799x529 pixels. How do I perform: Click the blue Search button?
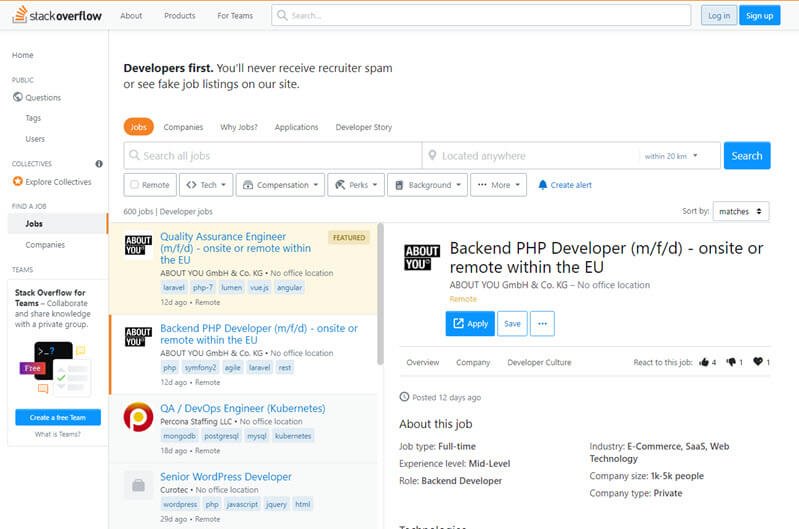(747, 155)
